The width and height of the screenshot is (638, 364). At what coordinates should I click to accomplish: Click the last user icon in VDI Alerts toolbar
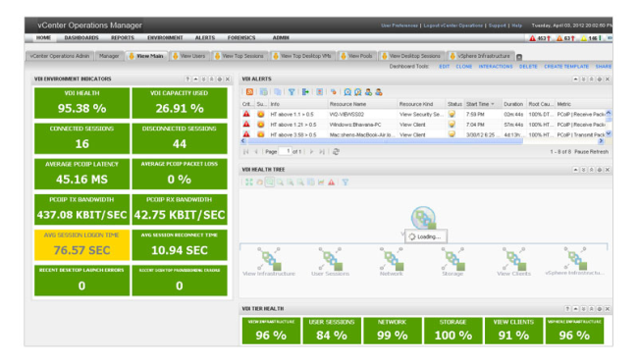pos(379,92)
